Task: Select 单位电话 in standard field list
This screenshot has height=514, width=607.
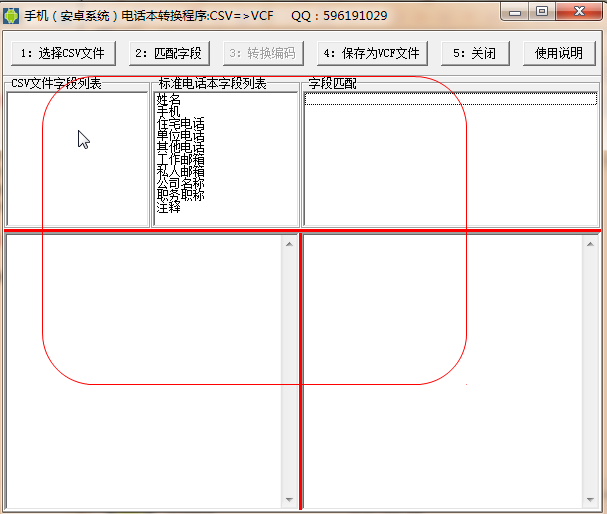Action: click(x=180, y=135)
